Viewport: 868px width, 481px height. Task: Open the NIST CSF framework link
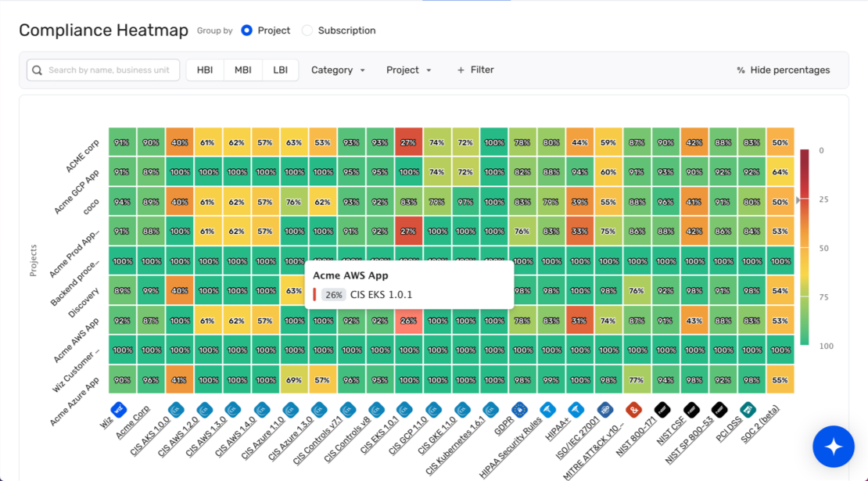pos(671,431)
